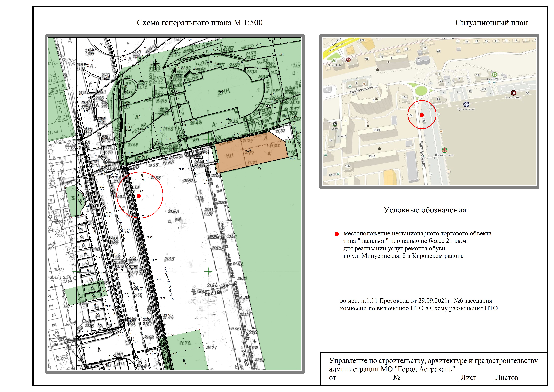
Task: Click the coffee cup map icon
Action: 441,132
